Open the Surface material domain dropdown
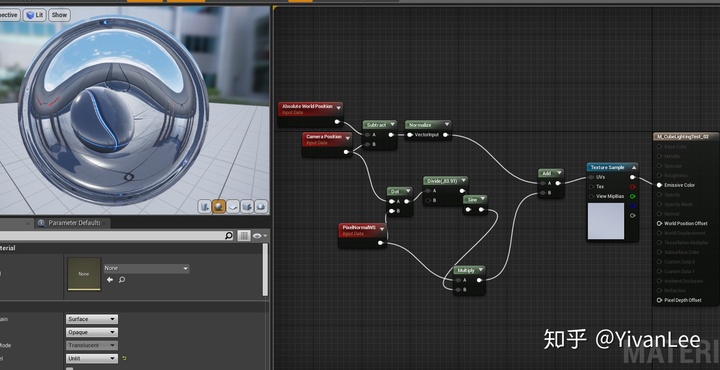This screenshot has height=370, width=720. (92, 319)
